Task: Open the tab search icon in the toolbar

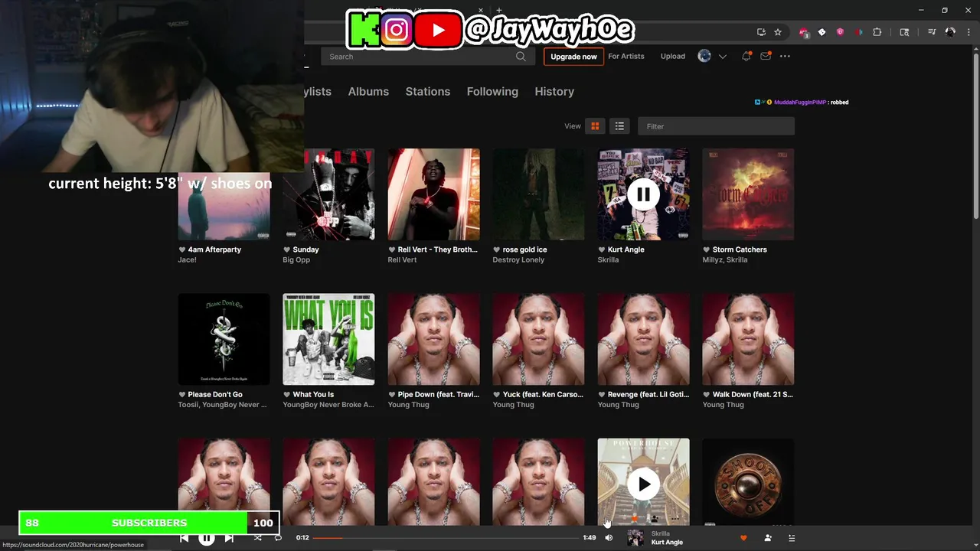Action: (904, 32)
